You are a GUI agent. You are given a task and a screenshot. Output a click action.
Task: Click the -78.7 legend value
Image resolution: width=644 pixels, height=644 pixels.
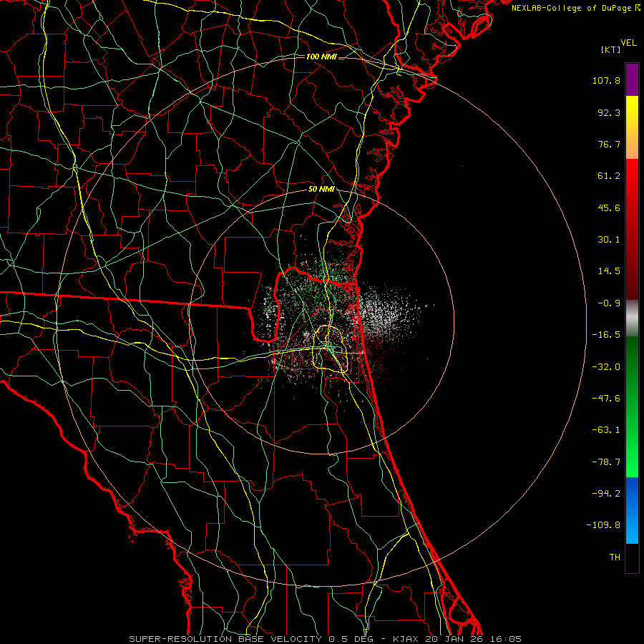click(606, 462)
